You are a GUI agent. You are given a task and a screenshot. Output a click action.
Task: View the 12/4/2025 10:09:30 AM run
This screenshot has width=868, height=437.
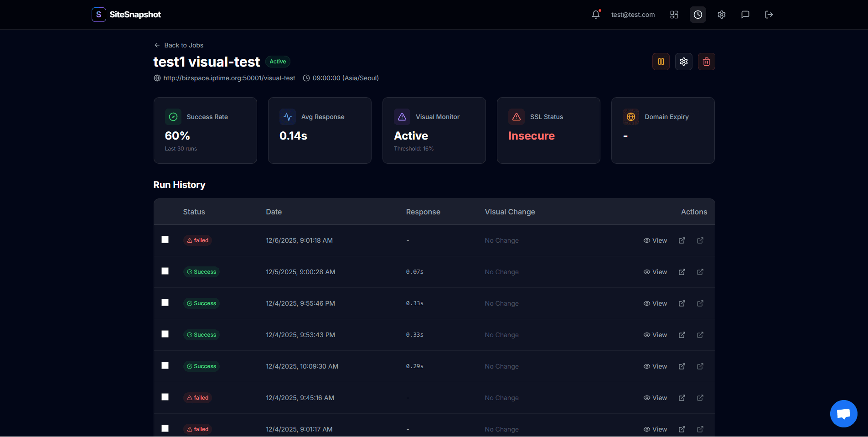(x=655, y=366)
